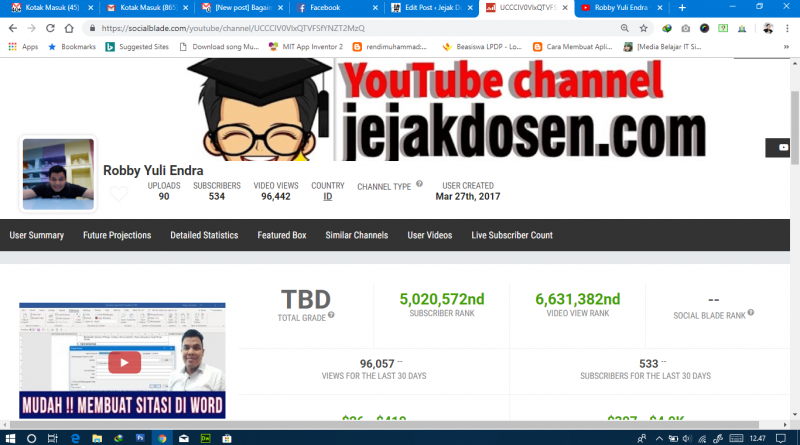The width and height of the screenshot is (800, 445).
Task: Open Live Subscriber Count
Action: [x=512, y=235]
